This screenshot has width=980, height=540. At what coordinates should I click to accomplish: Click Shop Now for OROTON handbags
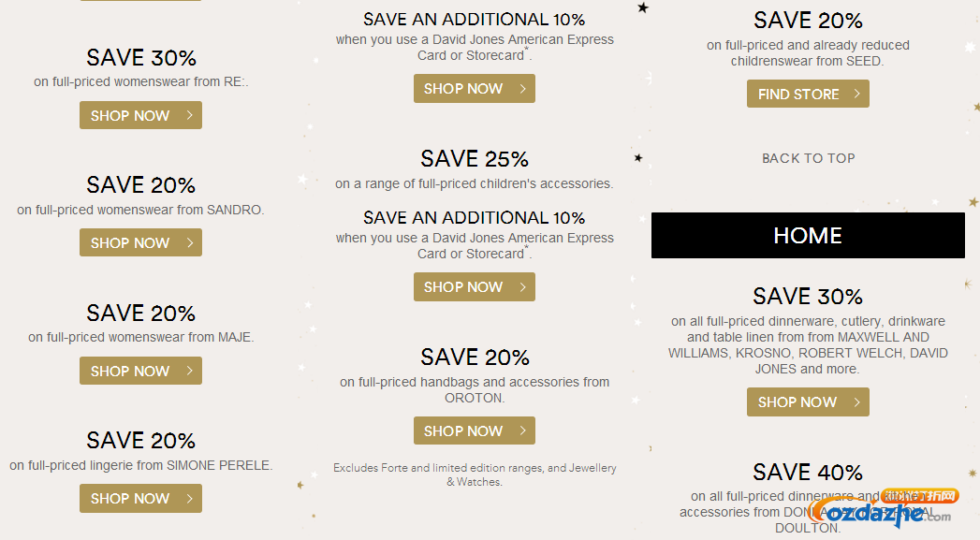coord(475,431)
